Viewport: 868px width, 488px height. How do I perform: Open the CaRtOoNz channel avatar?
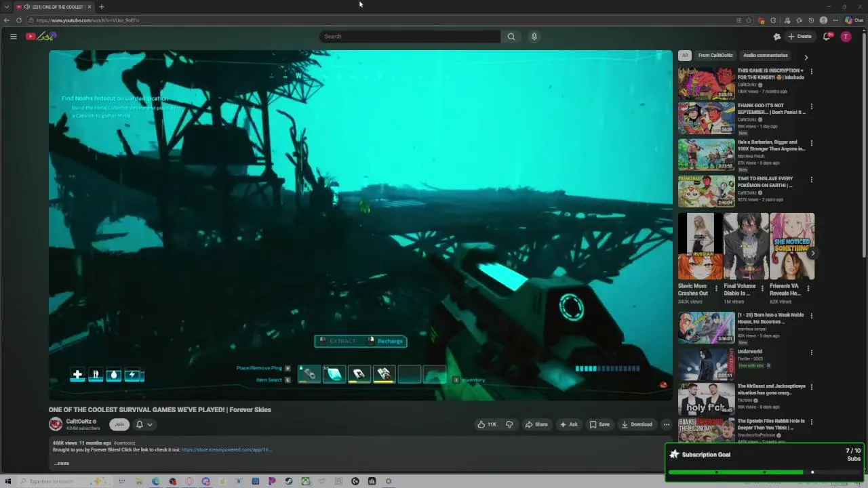pos(56,424)
